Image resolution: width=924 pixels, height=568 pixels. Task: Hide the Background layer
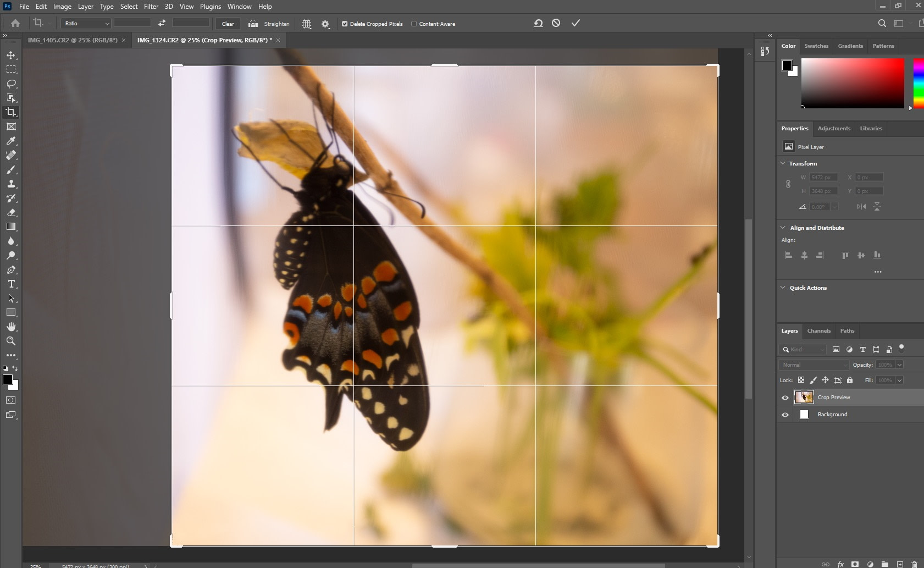785,414
